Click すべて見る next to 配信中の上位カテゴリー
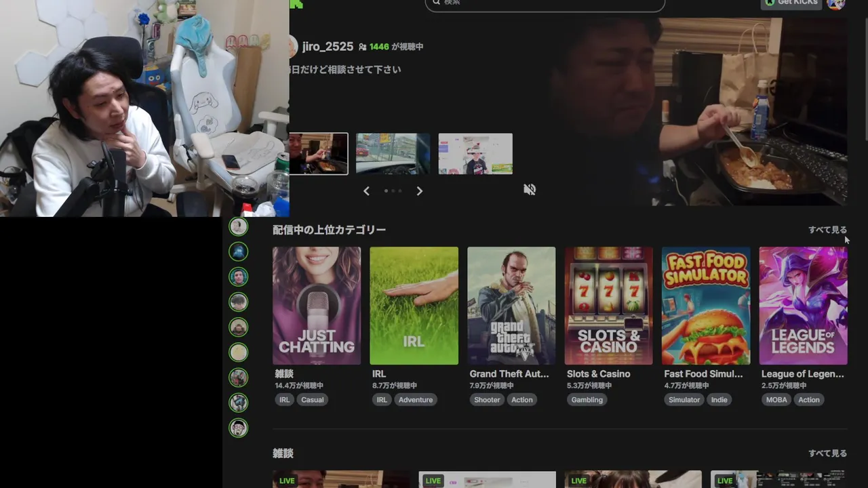Image resolution: width=868 pixels, height=488 pixels. pyautogui.click(x=827, y=230)
